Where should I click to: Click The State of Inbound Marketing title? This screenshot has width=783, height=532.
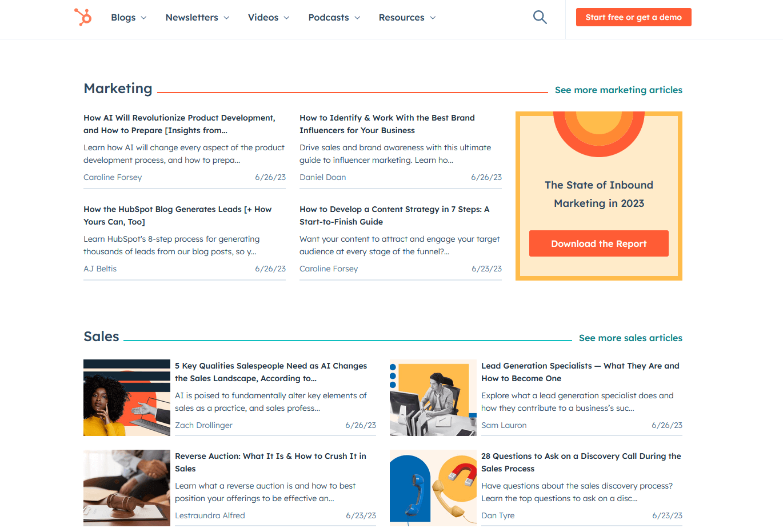[x=599, y=194]
